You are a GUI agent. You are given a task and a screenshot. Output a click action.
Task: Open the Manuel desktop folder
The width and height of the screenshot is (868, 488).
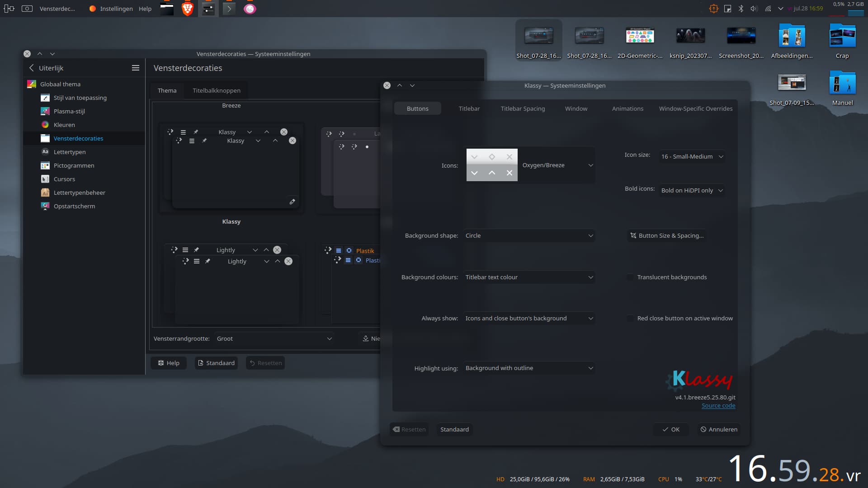pyautogui.click(x=842, y=89)
